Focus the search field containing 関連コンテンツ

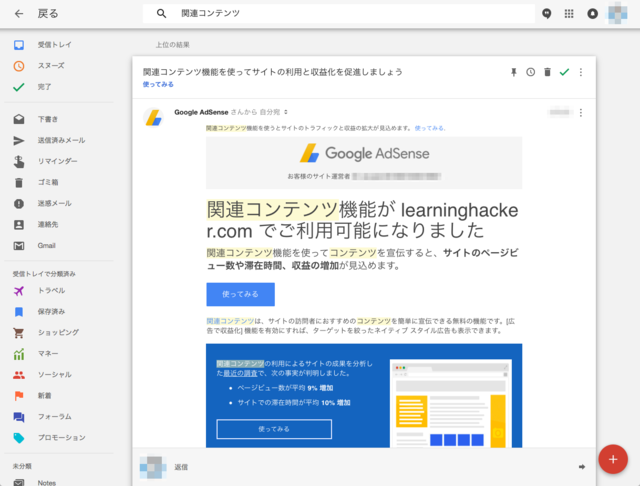click(x=339, y=13)
